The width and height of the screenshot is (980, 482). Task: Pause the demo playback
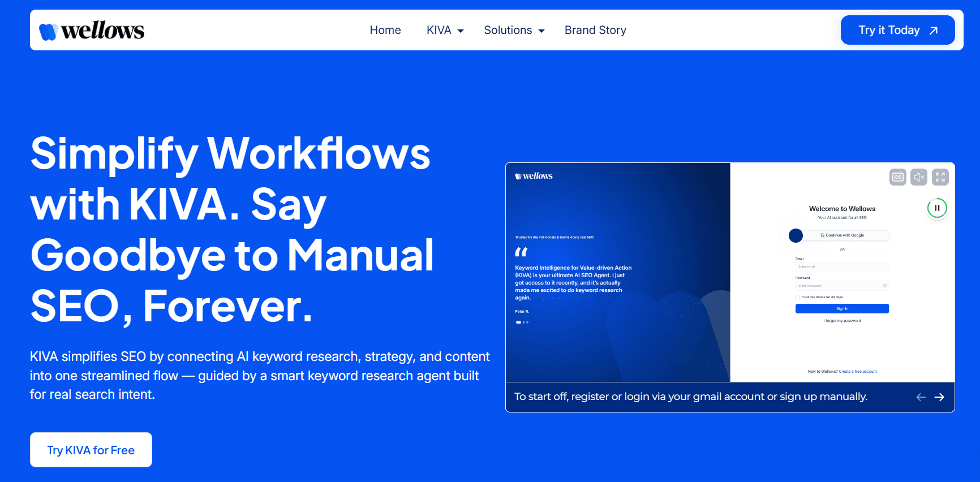[937, 208]
